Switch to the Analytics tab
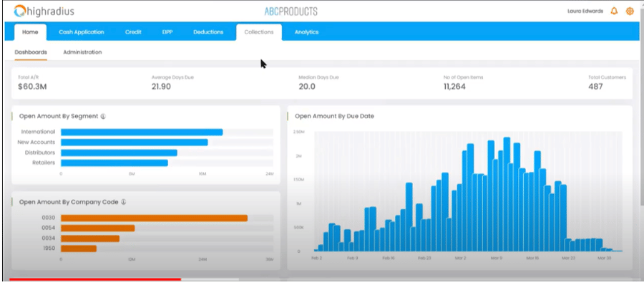Image resolution: width=644 pixels, height=285 pixels. (306, 32)
